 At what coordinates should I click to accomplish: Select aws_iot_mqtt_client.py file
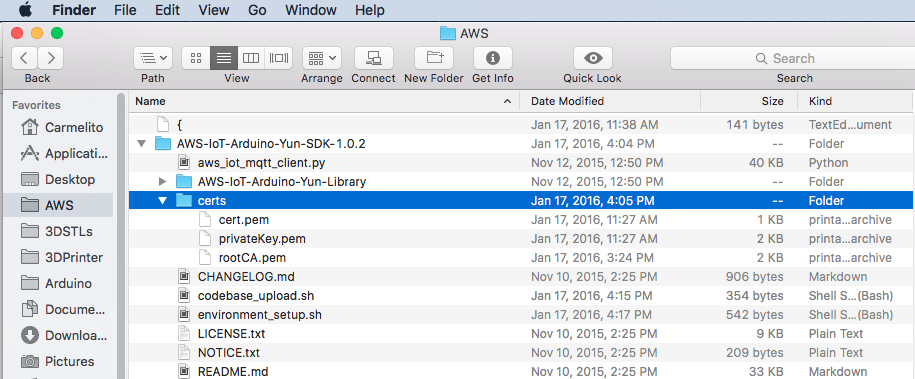click(x=520, y=162)
